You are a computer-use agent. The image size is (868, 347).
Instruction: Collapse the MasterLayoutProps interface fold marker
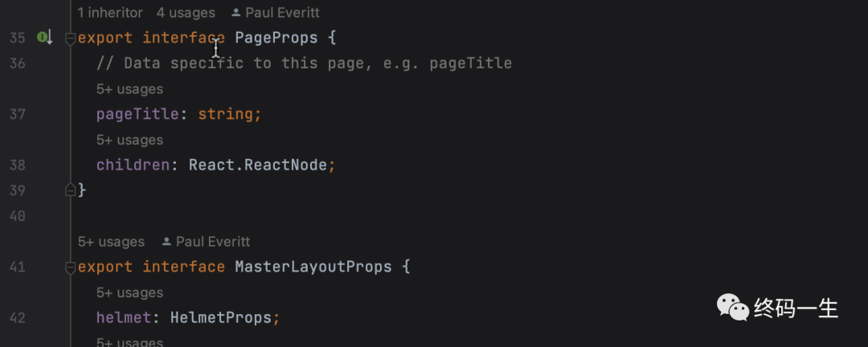tap(70, 267)
